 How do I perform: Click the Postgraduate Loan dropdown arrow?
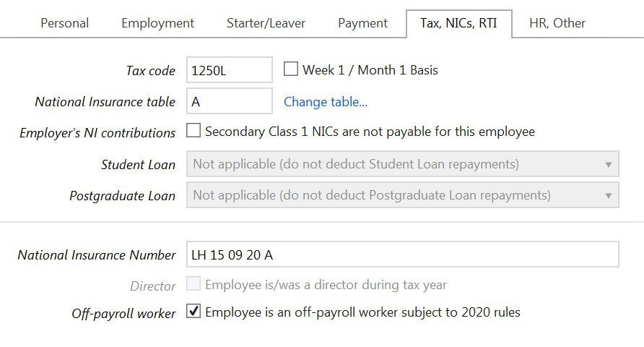click(608, 195)
